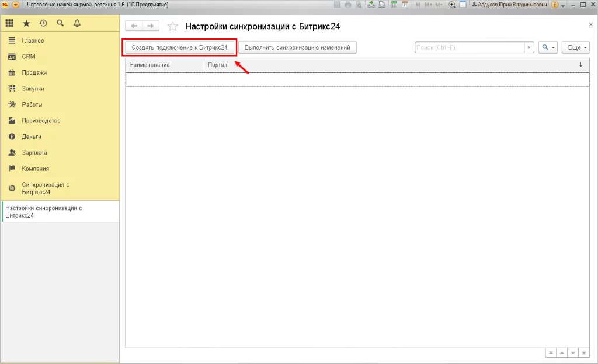The height and width of the screenshot is (364, 598).
Task: Toggle the panel layout icon
Action: (463, 5)
